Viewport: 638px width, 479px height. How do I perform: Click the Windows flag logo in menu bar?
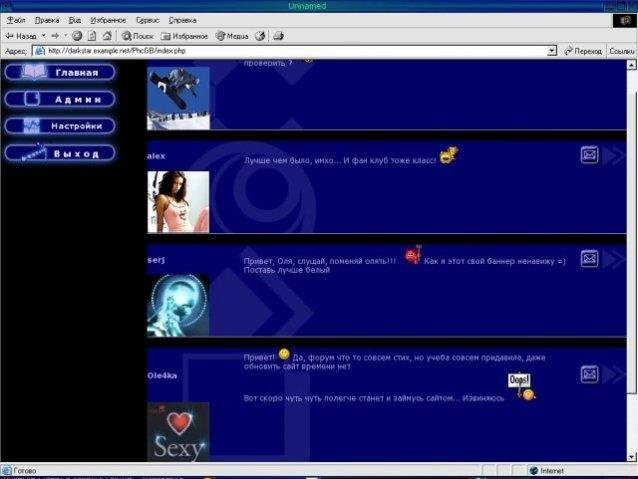(625, 21)
